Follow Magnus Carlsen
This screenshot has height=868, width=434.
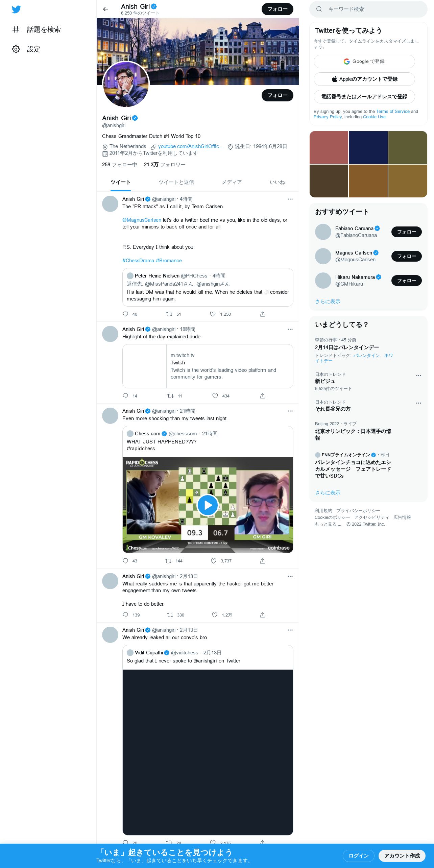406,256
